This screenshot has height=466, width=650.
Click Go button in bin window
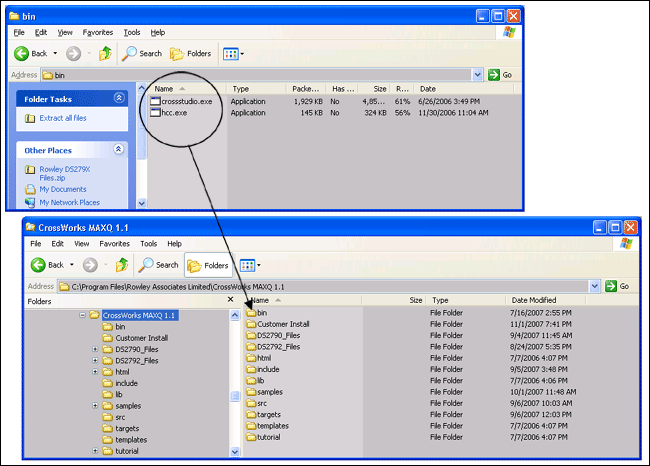pos(500,75)
